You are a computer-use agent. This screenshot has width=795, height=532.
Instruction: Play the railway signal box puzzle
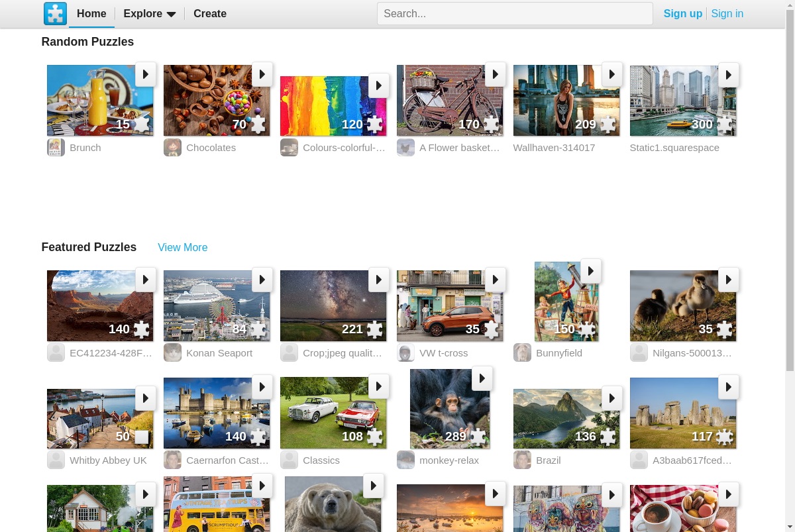[x=146, y=494]
